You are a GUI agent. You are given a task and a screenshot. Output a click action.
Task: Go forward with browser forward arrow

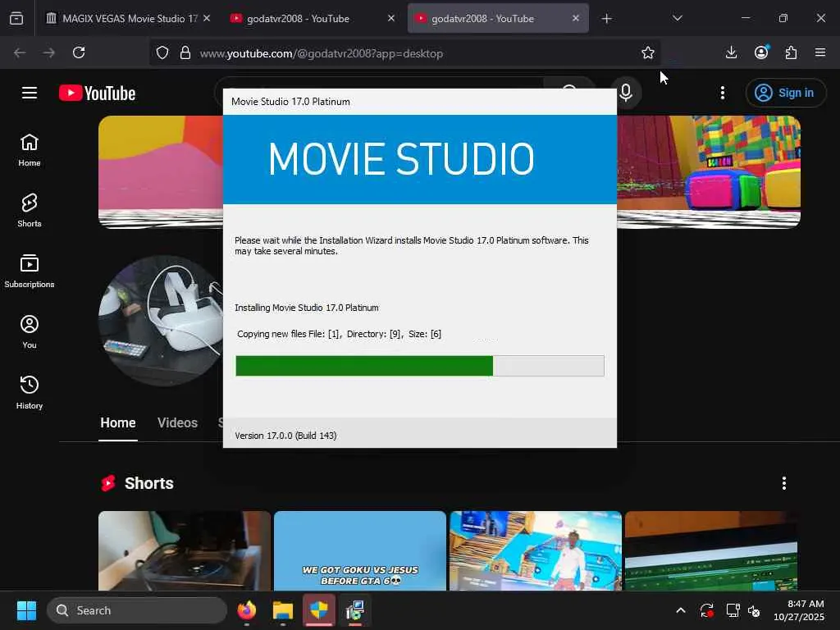click(48, 52)
